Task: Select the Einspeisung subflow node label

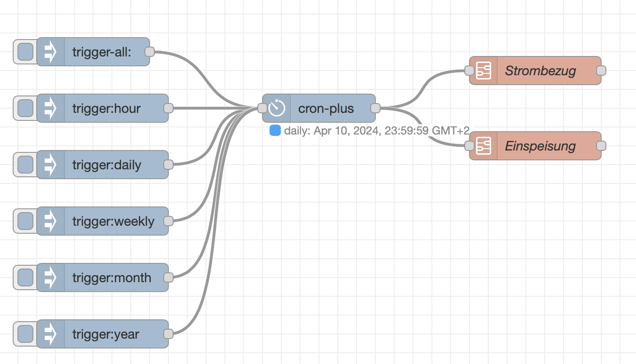Action: tap(541, 146)
